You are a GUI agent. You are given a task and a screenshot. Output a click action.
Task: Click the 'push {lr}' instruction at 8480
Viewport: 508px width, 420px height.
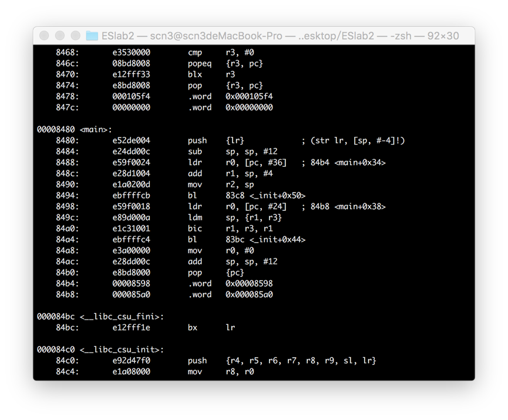[216, 140]
